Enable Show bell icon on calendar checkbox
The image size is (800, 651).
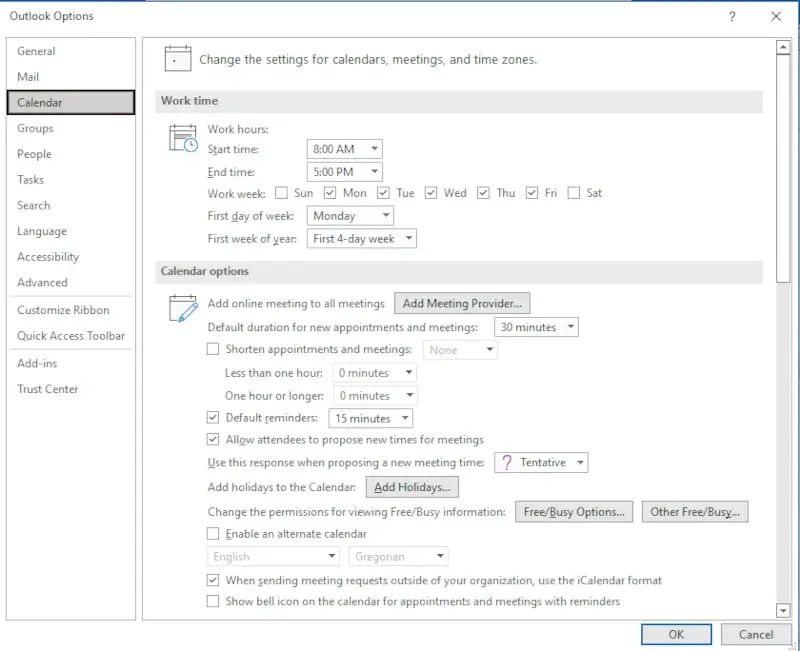click(x=213, y=601)
